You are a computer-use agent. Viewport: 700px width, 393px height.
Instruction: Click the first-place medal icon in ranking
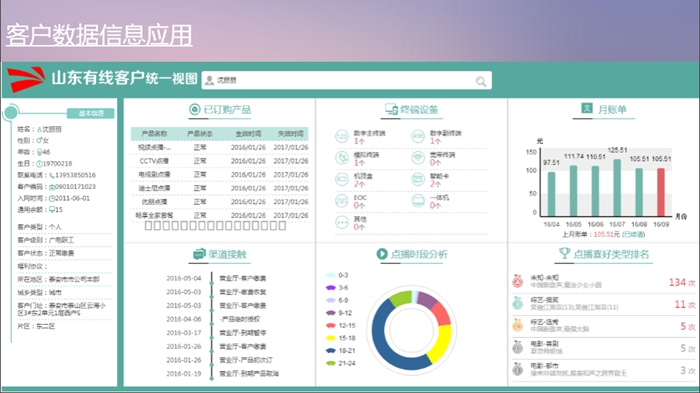[517, 281]
